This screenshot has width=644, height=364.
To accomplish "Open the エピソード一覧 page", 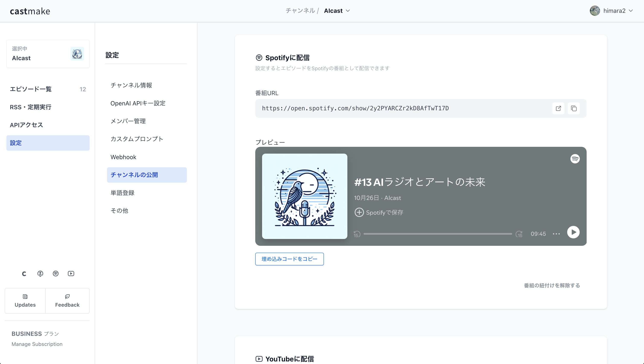I will coord(48,89).
